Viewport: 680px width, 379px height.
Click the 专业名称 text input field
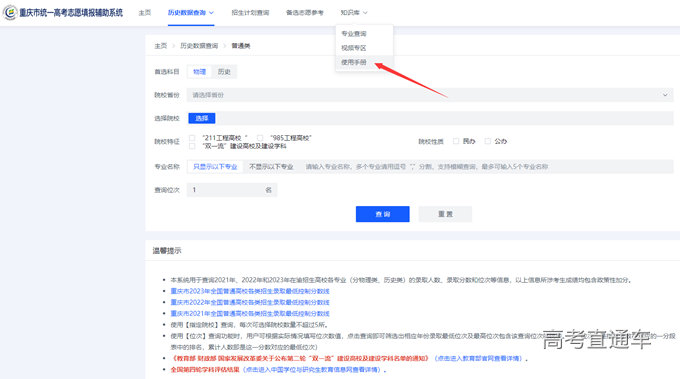[486, 167]
